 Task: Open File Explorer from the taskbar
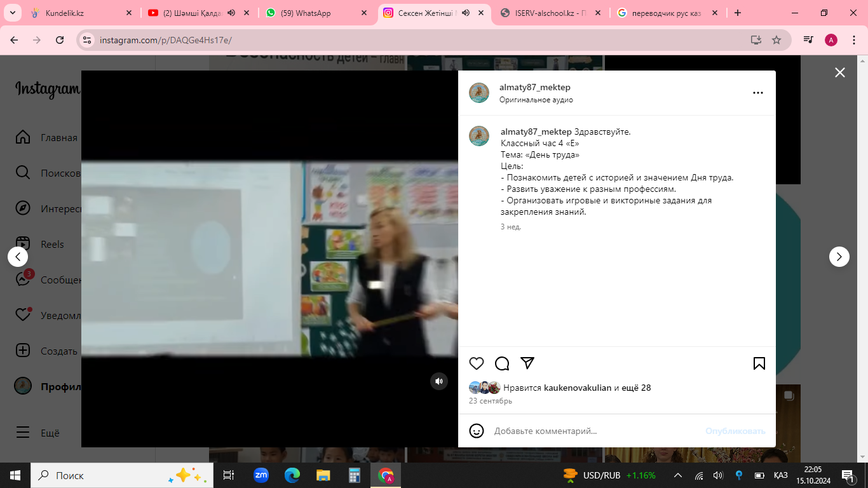coord(323,475)
